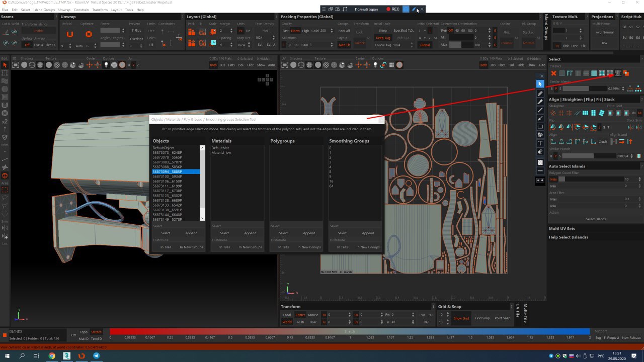Viewport: 644px width, 362px height.
Task: Click the Area Filter Max stepper
Action: (640, 199)
